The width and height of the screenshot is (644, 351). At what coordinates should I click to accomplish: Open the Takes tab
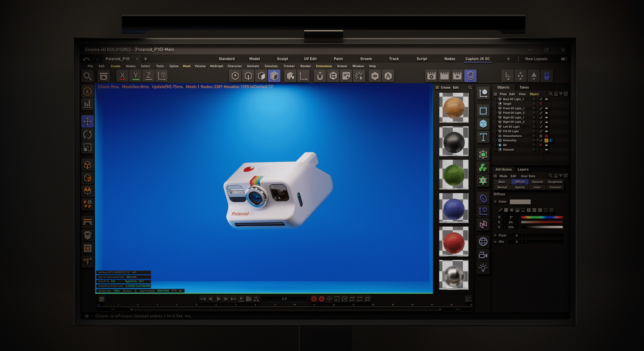[x=524, y=87]
